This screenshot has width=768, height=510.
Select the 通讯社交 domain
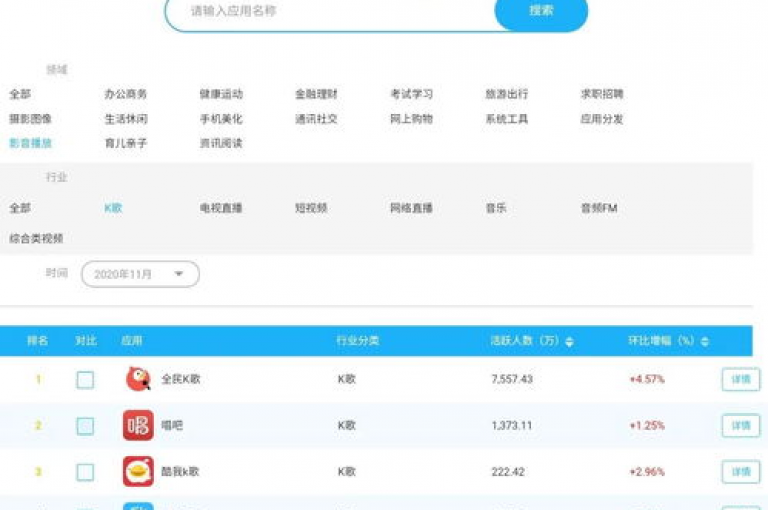tap(316, 119)
